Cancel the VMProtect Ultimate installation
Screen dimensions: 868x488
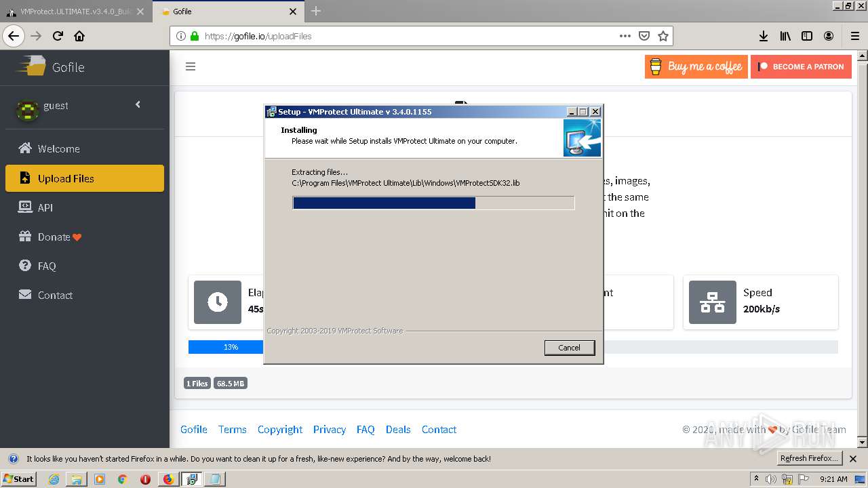tap(569, 348)
